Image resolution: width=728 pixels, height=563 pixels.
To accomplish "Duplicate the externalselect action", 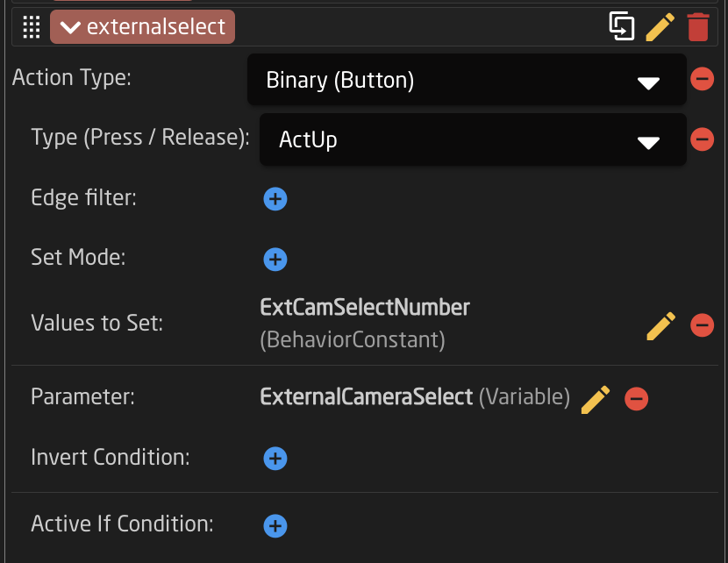I will (621, 26).
